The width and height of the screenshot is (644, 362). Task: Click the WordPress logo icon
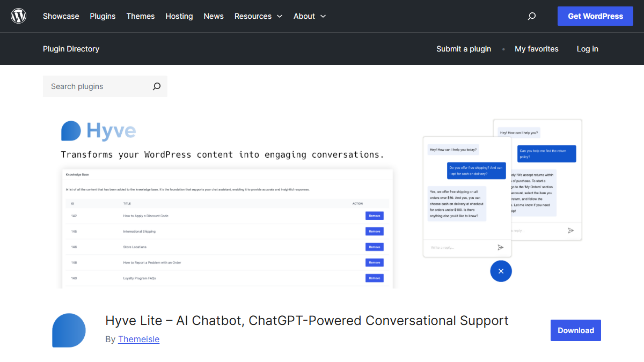19,16
